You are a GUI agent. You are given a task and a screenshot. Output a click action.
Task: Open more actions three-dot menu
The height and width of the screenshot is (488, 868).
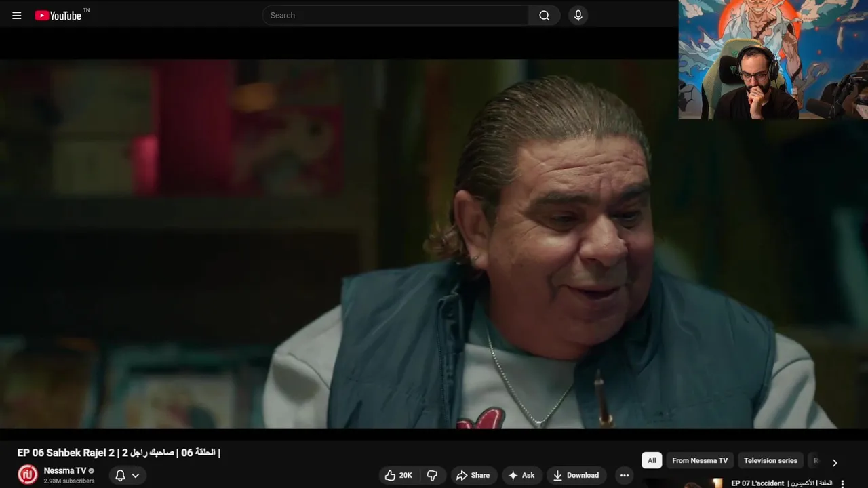pyautogui.click(x=625, y=475)
